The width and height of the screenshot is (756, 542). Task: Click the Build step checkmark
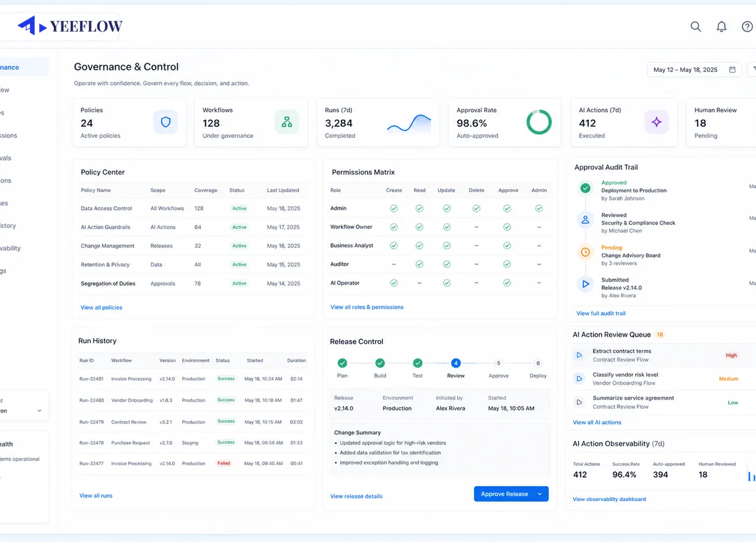pyautogui.click(x=380, y=363)
